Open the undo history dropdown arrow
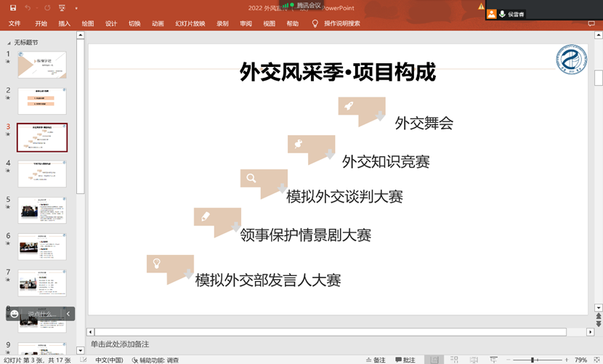603x364 pixels. (36, 8)
